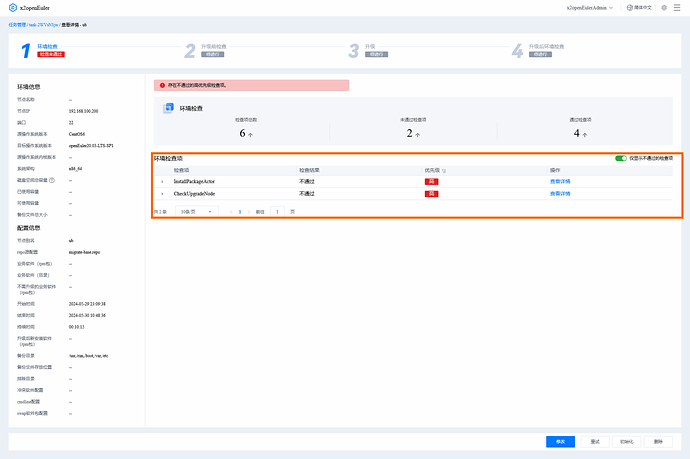Click the priority column filter icon
The width and height of the screenshot is (690, 459).
coord(444,171)
